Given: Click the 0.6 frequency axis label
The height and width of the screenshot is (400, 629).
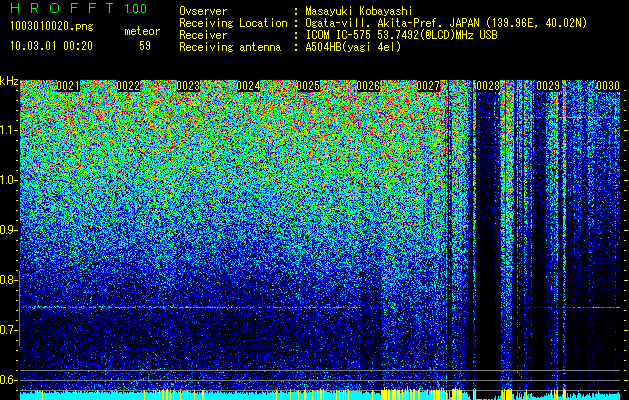Looking at the screenshot, I should (8, 380).
